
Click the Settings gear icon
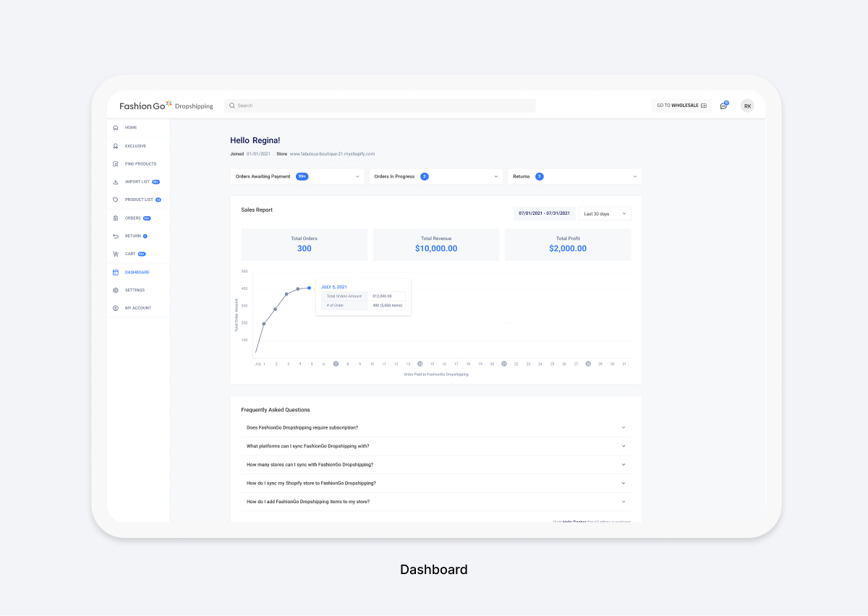tap(116, 290)
